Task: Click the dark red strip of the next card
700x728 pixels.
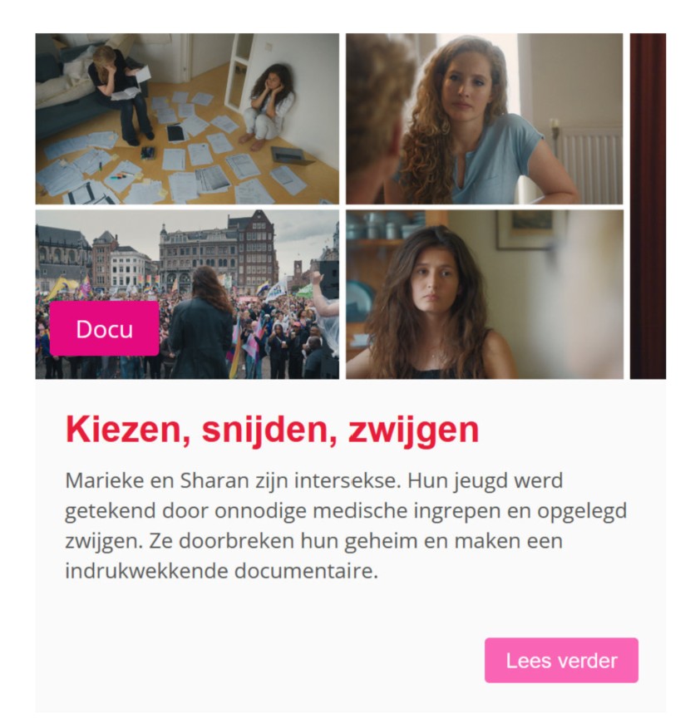Action: click(648, 206)
